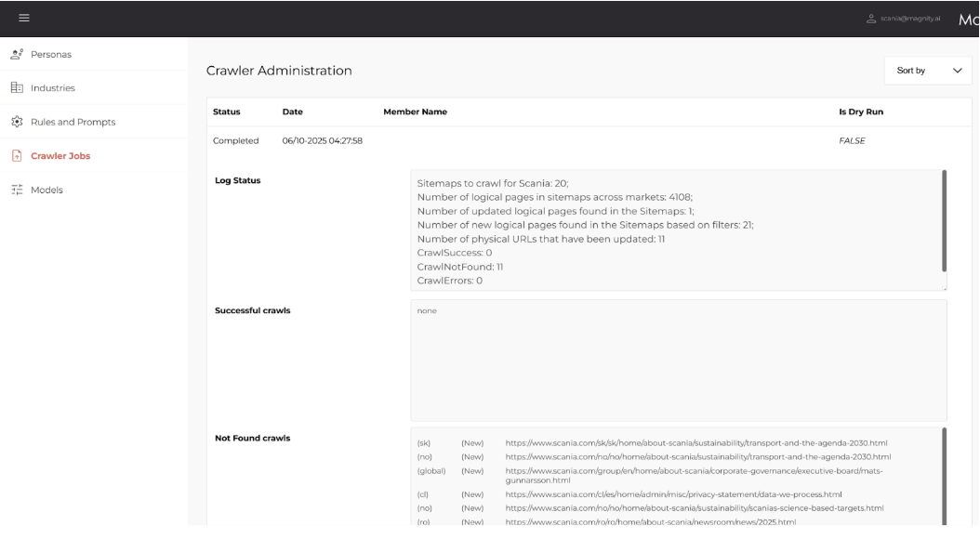Image resolution: width=980 pixels, height=539 pixels.
Task: Click the Slovak transport-and-the-agenda-2030 URL
Action: click(697, 443)
